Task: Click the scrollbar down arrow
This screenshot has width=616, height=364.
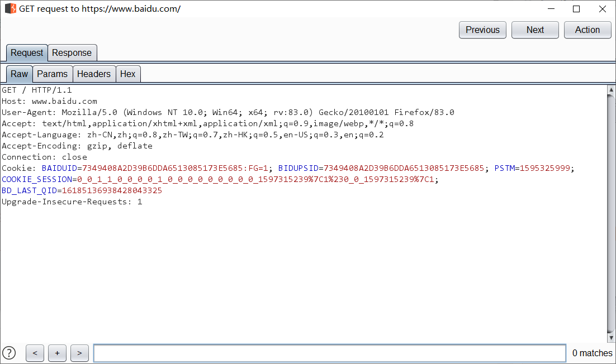Action: click(611, 338)
